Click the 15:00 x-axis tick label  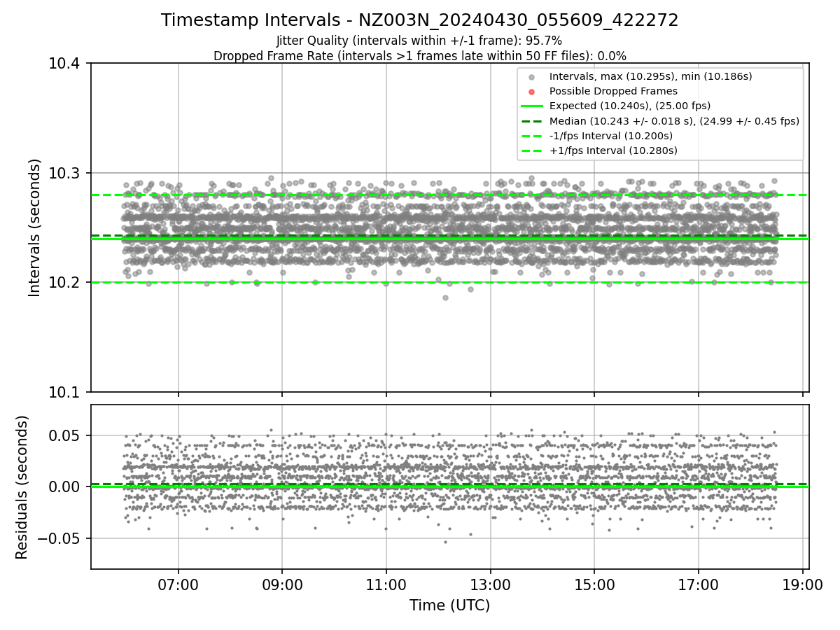pos(594,584)
